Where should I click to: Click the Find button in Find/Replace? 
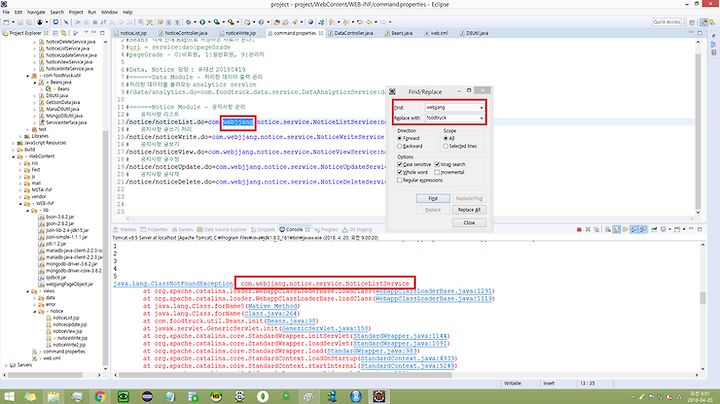pyautogui.click(x=433, y=198)
